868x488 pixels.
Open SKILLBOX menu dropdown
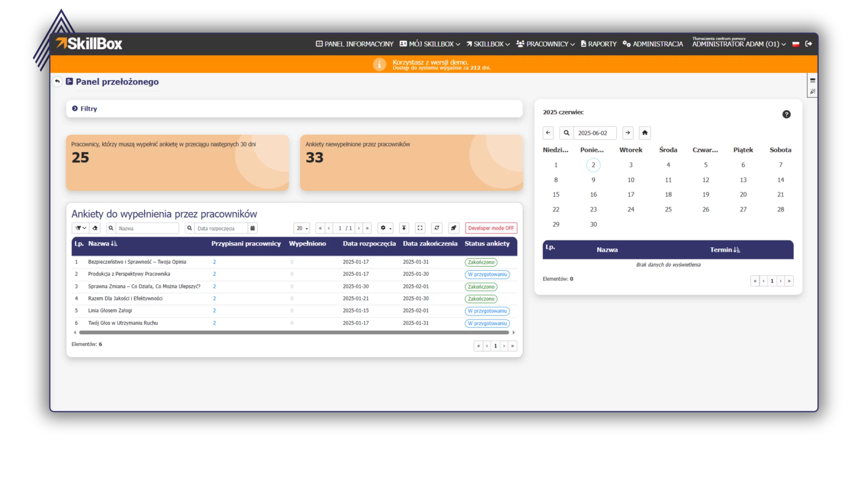coord(488,44)
